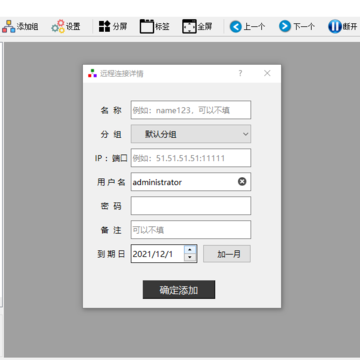Focus the 名称 name input field
The image size is (360, 360).
point(191,110)
